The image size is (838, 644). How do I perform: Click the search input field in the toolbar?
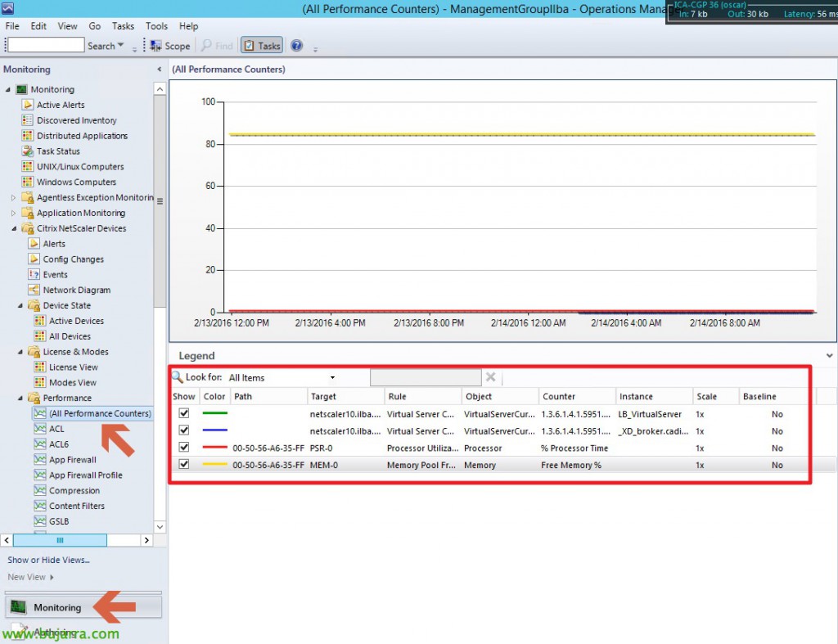45,44
